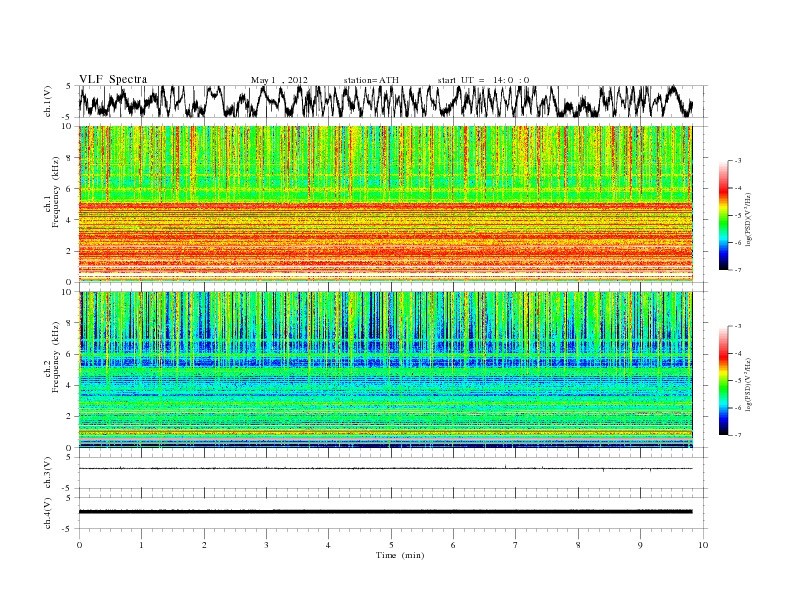Click inside the ch.2 spectrogram panel
This screenshot has width=792, height=612.
point(385,370)
